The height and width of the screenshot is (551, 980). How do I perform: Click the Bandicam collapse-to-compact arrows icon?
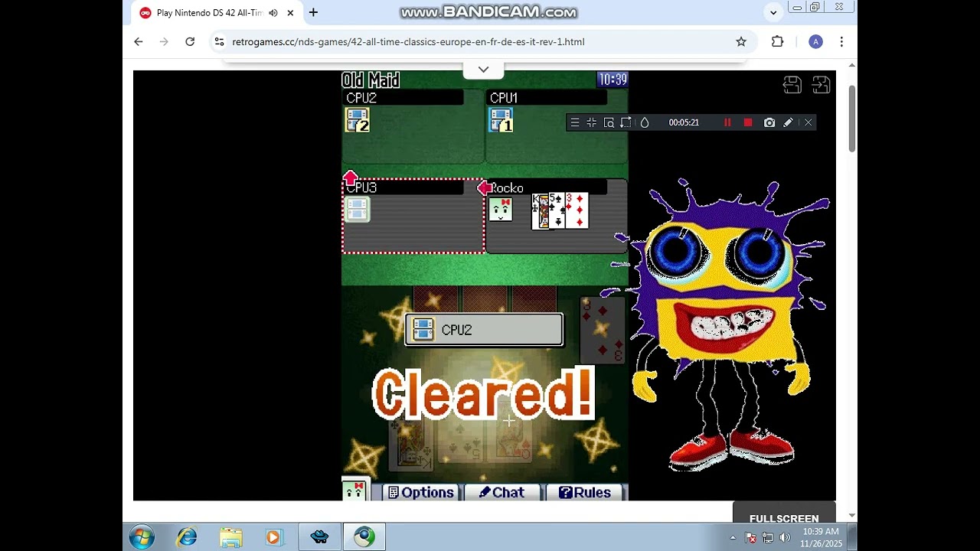coord(592,122)
